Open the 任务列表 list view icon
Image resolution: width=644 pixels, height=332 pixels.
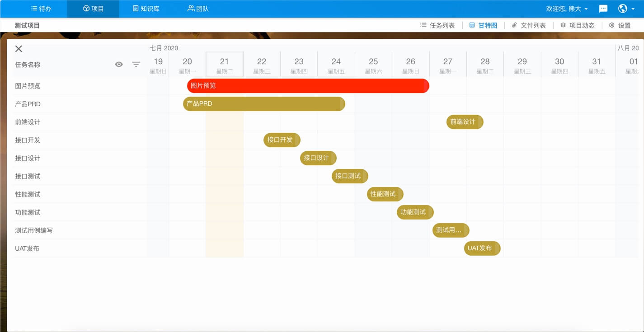(x=424, y=25)
